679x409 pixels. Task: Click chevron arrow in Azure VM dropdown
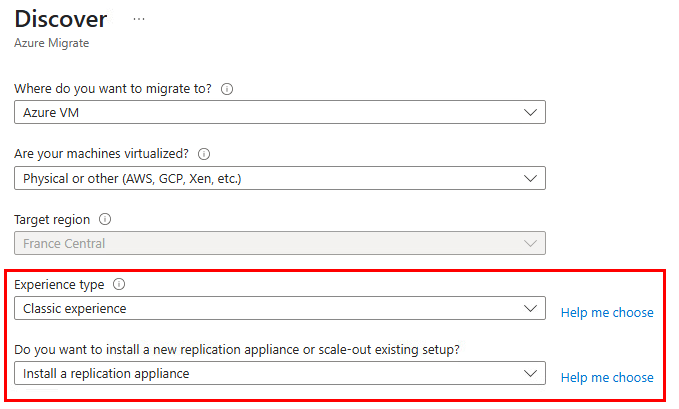click(x=530, y=113)
